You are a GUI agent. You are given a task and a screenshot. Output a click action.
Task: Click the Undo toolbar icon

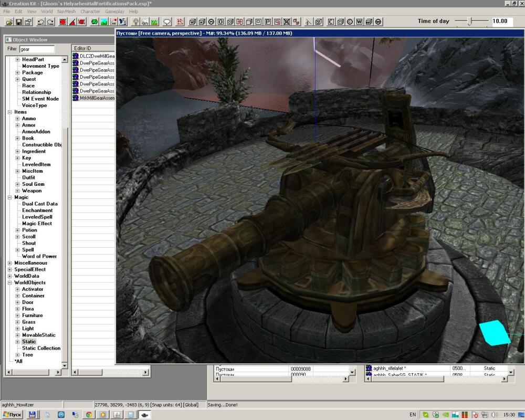[41, 22]
